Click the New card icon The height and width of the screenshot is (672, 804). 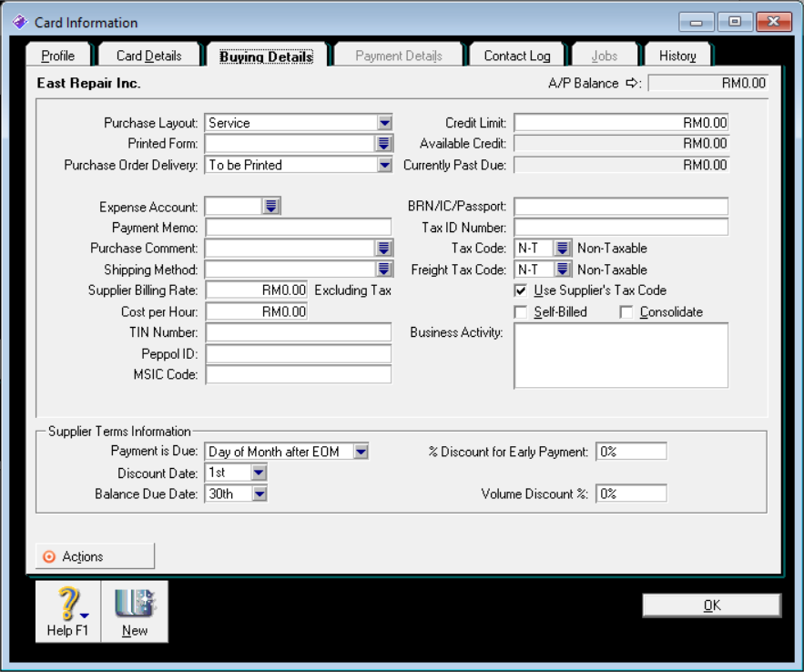point(134,605)
